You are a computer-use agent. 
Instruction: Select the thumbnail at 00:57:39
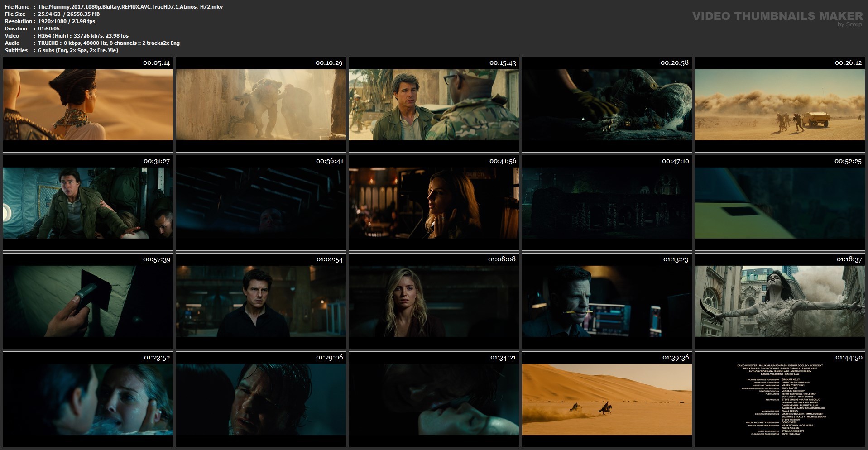coord(88,301)
